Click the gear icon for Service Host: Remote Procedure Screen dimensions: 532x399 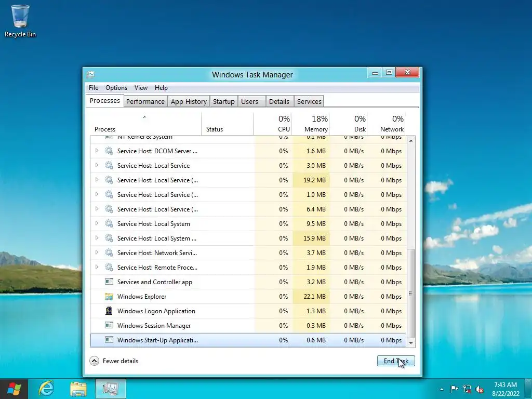pyautogui.click(x=109, y=267)
